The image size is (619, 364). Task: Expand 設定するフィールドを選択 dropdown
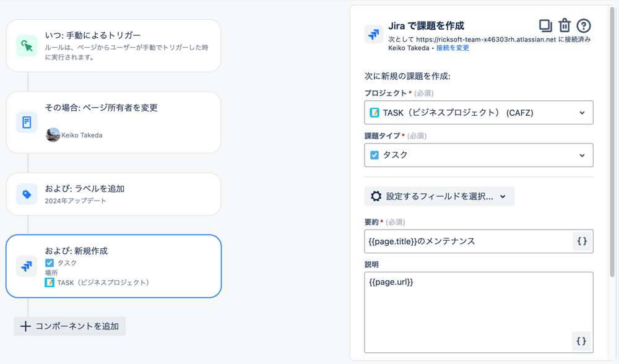click(x=439, y=196)
